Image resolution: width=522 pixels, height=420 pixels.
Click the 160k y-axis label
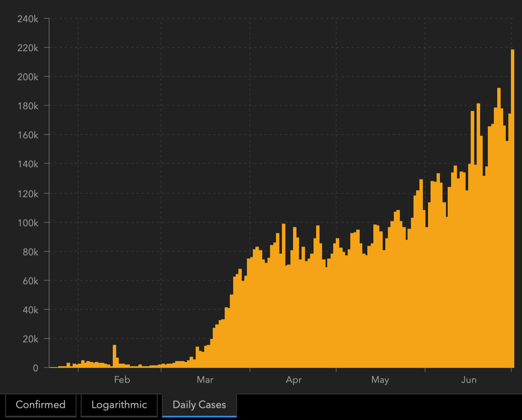click(28, 135)
